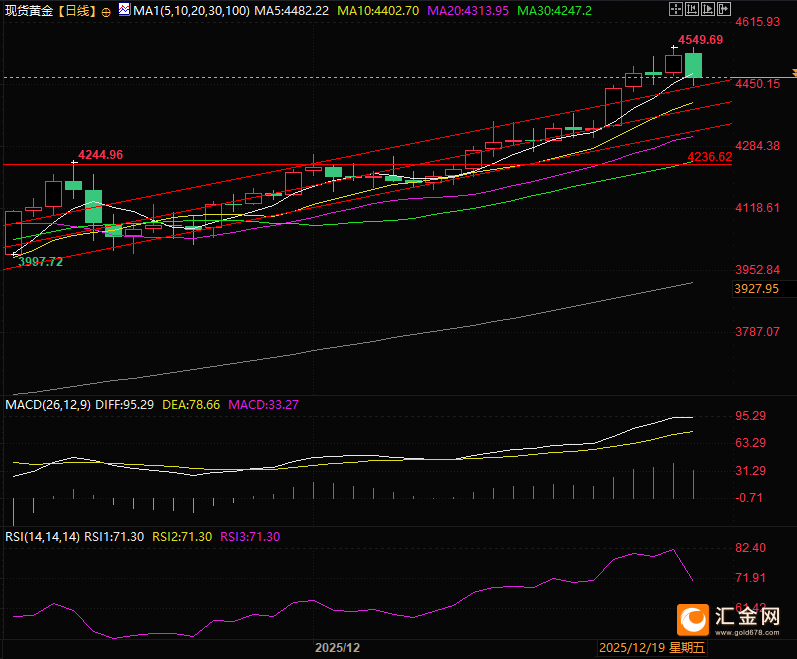Click the 31.29 MACD axis value
Image resolution: width=797 pixels, height=659 pixels.
(x=750, y=471)
